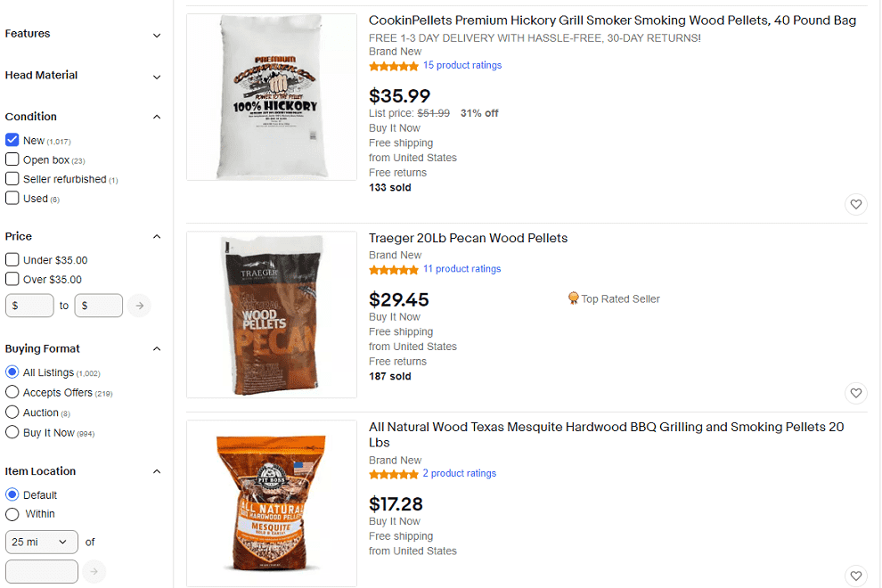Open the 25 mi distance dropdown

[x=42, y=542]
